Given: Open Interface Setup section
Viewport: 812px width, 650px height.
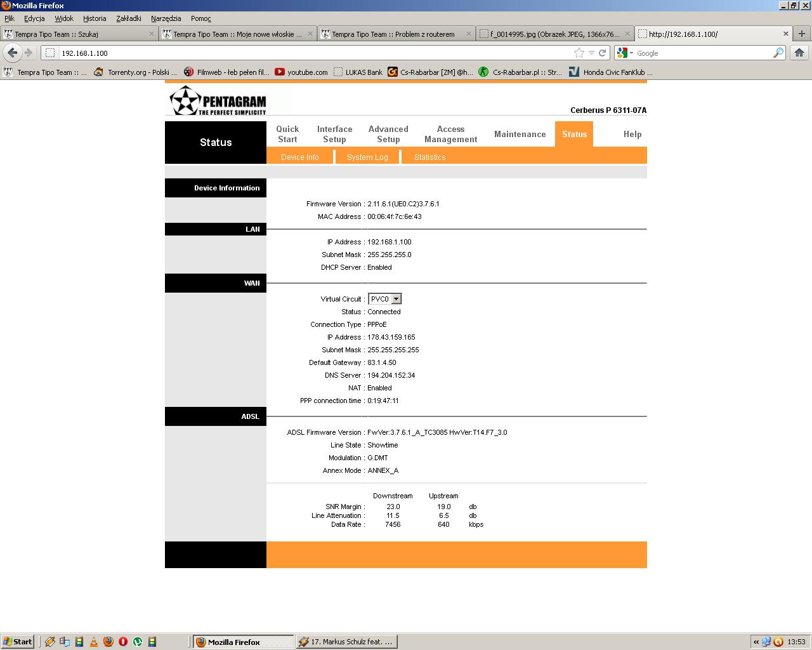Looking at the screenshot, I should pyautogui.click(x=335, y=134).
